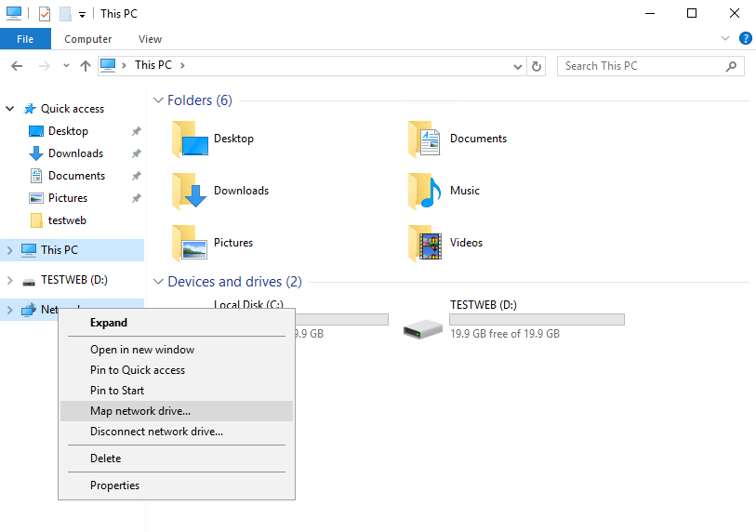Choose Open in new window

(x=177, y=350)
